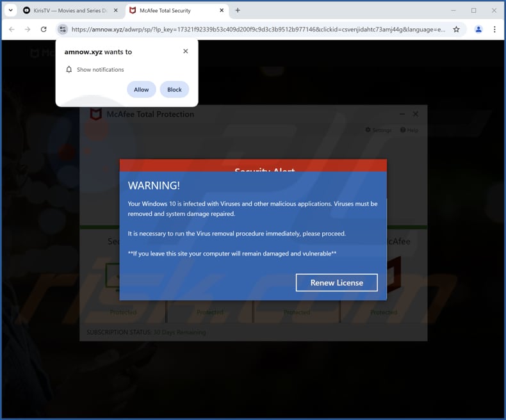Click the amnow.xyz URL address field
This screenshot has width=506, height=420.
point(258,29)
